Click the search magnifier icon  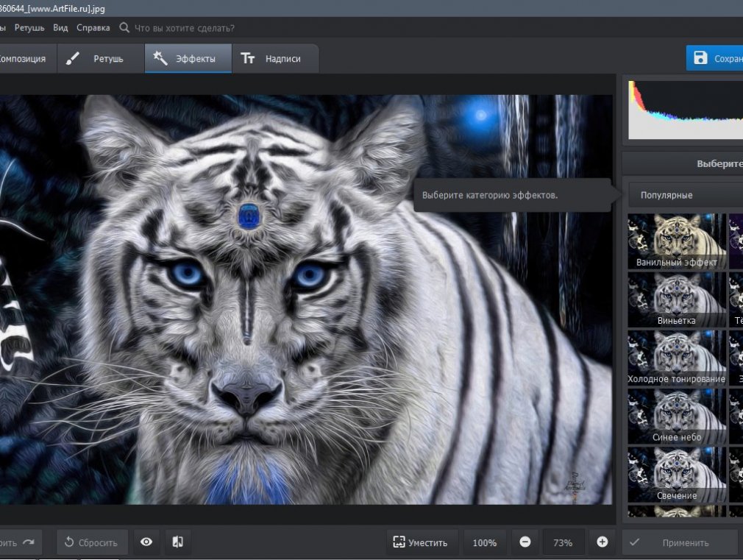(x=124, y=27)
